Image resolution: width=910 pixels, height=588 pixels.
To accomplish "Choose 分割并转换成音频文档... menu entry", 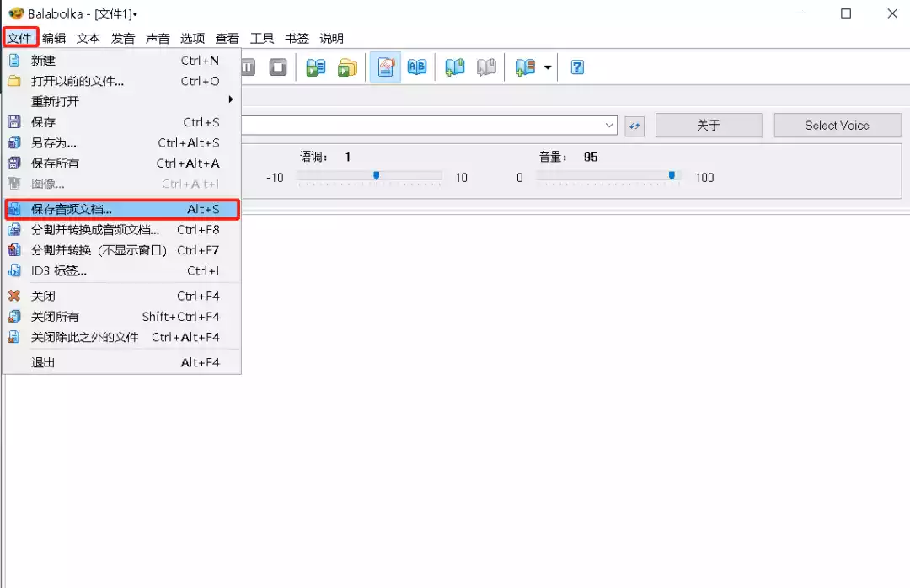I will [x=121, y=230].
